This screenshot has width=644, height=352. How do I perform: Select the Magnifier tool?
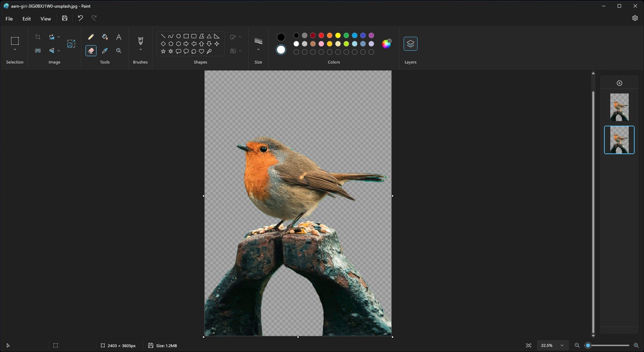118,50
